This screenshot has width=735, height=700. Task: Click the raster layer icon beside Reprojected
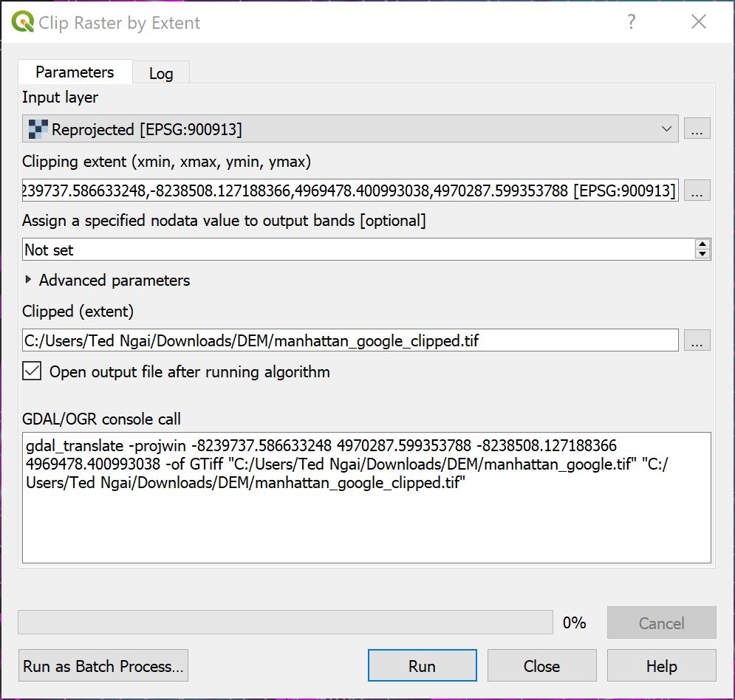[38, 128]
